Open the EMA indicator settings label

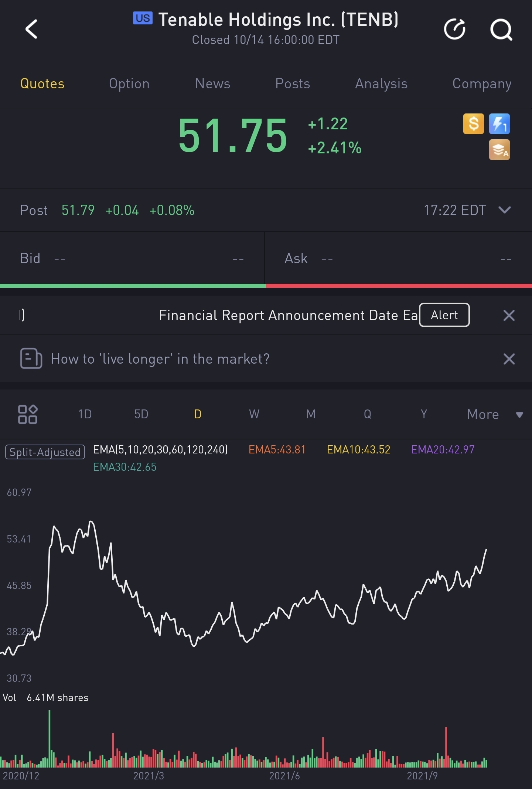click(x=160, y=450)
